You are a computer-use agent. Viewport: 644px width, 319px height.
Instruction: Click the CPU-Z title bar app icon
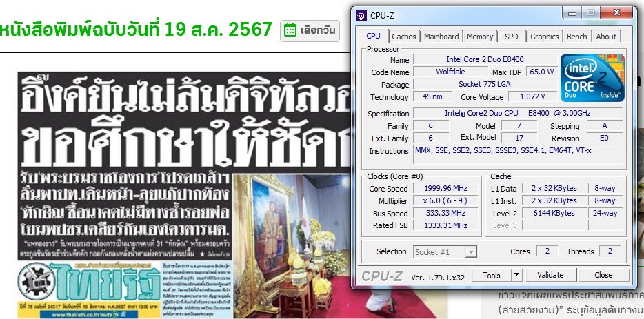point(361,16)
